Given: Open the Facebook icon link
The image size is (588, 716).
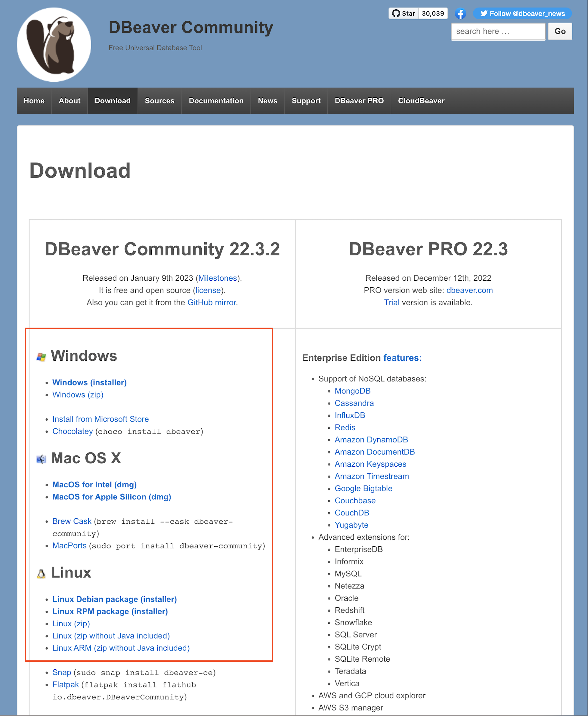Looking at the screenshot, I should coord(460,14).
